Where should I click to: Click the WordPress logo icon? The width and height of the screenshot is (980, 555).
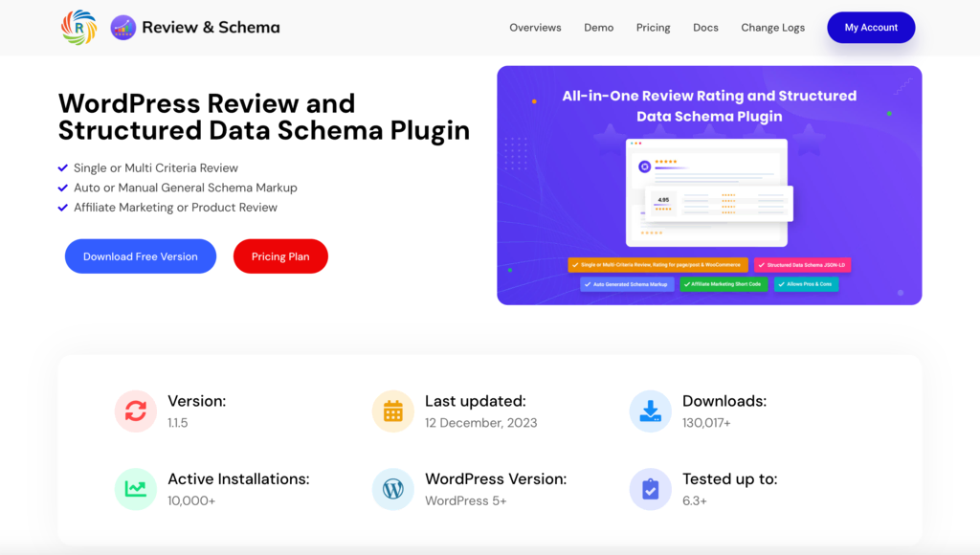point(393,489)
